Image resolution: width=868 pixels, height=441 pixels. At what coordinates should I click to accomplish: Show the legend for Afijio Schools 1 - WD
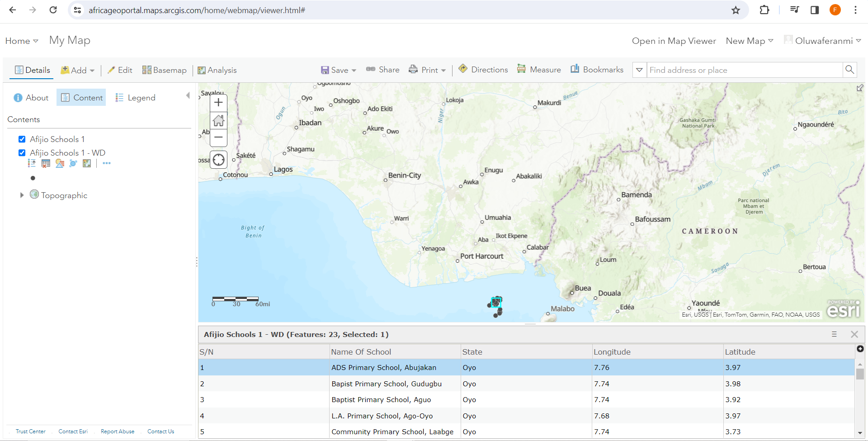[x=32, y=163]
